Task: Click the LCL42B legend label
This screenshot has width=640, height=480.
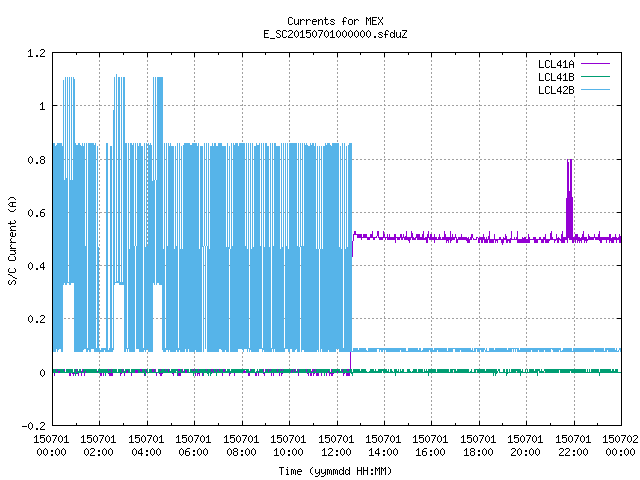Action: (x=556, y=90)
